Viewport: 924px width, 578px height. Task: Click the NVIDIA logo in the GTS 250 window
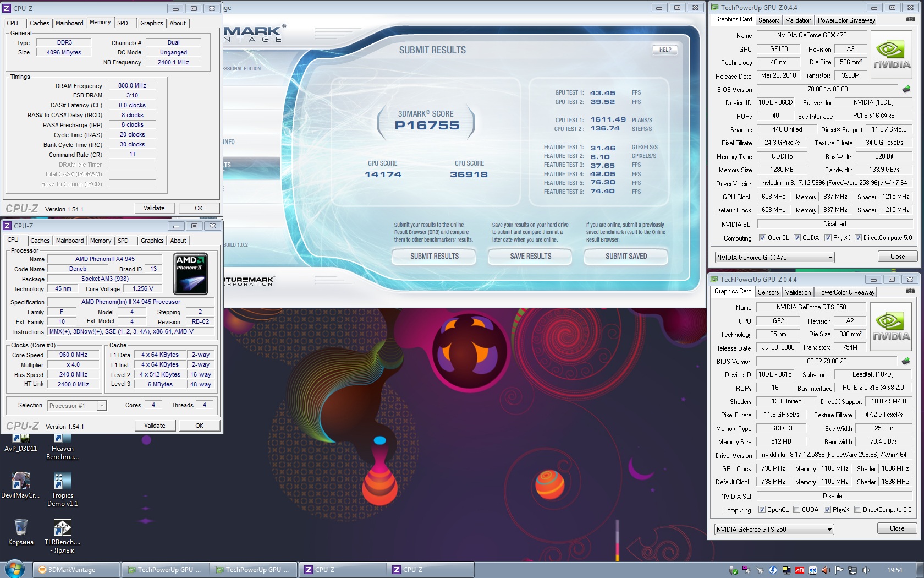[x=891, y=327]
